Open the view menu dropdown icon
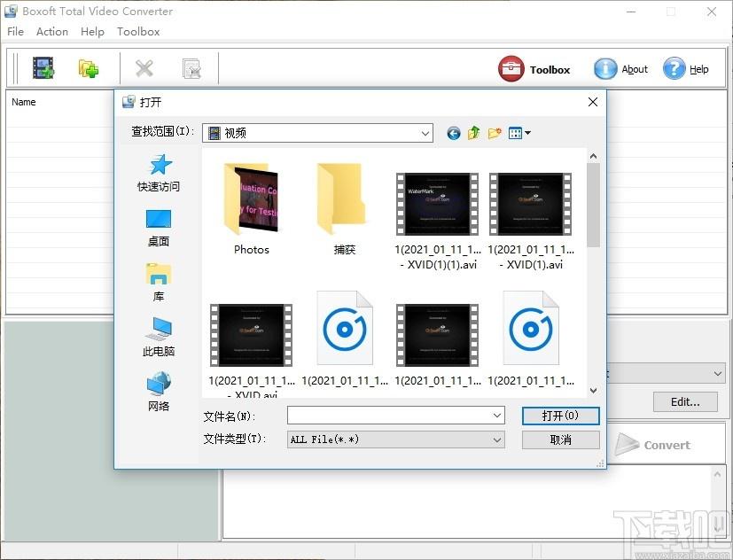This screenshot has width=733, height=560. (x=520, y=133)
